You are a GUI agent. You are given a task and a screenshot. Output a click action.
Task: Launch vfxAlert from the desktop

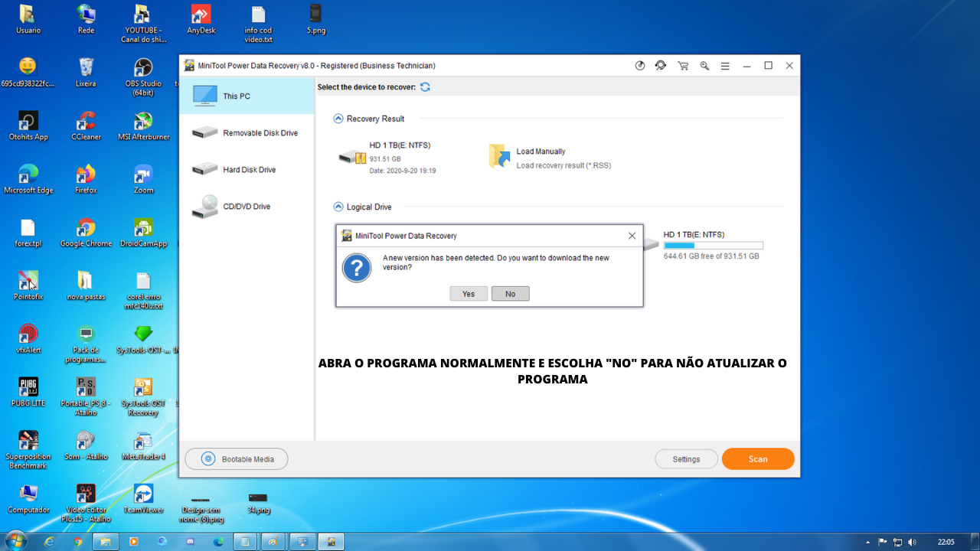tap(28, 339)
